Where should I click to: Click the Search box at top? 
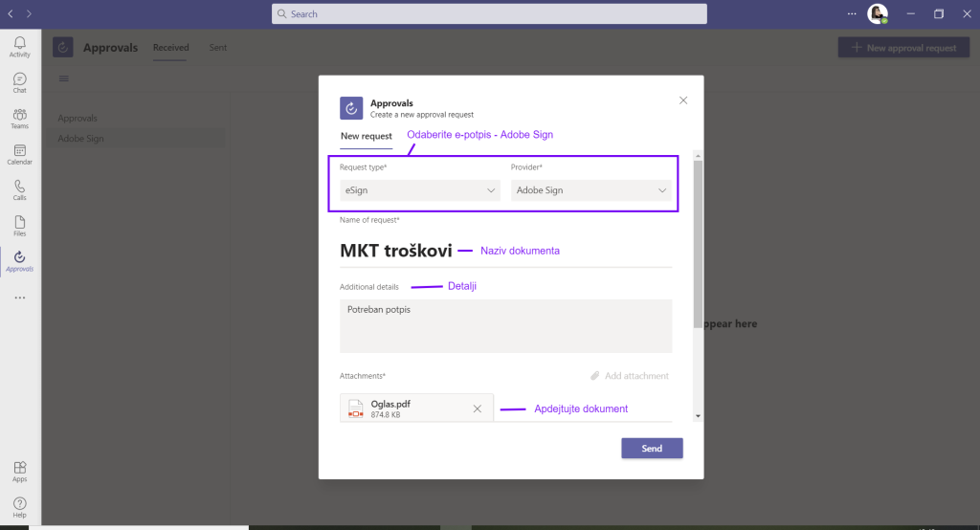coord(490,14)
